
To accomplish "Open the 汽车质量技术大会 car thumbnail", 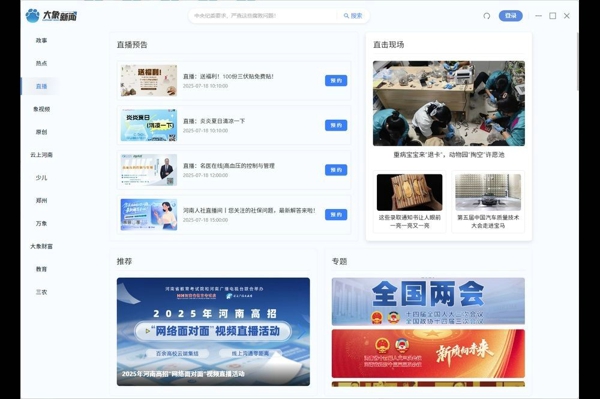I will point(488,192).
